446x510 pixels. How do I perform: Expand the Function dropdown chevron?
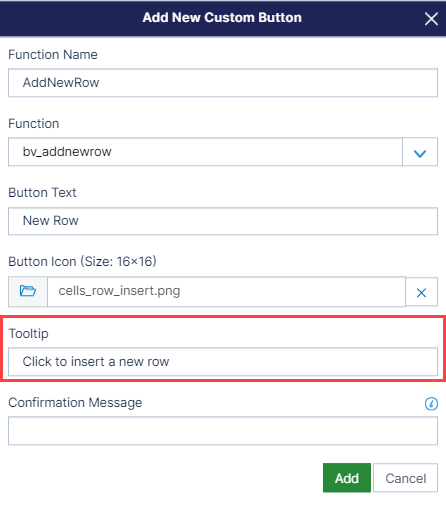coord(420,152)
